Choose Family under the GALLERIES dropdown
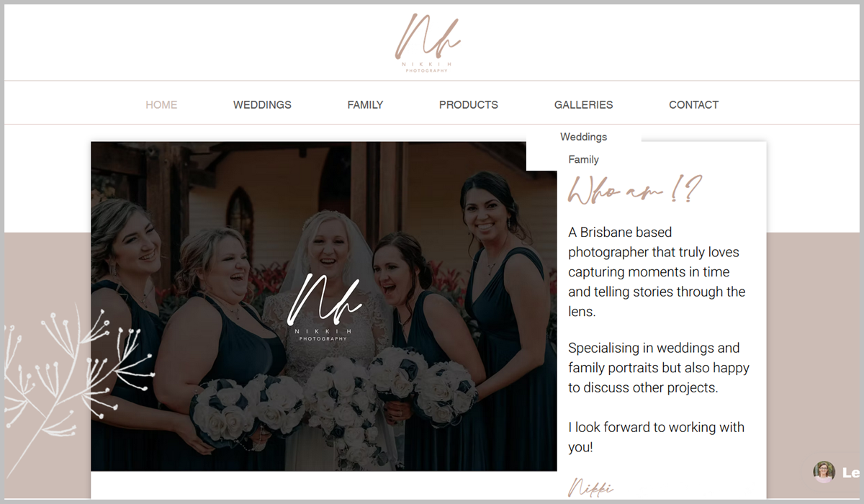 584,160
